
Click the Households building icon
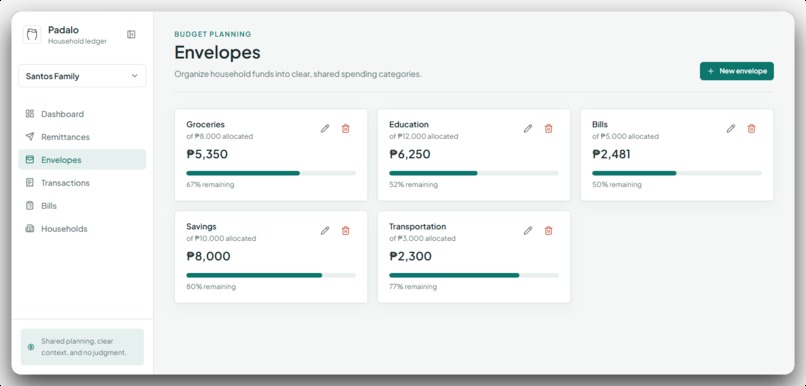pos(30,229)
